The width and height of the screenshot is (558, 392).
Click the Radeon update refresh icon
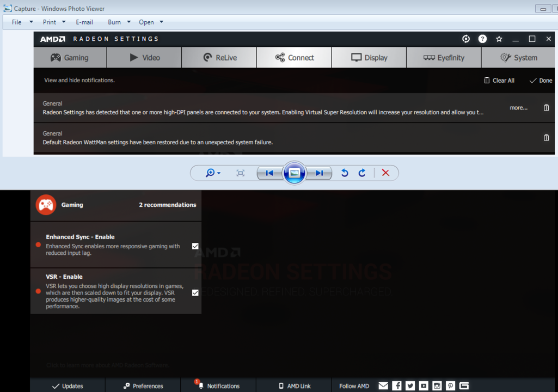pos(466,39)
